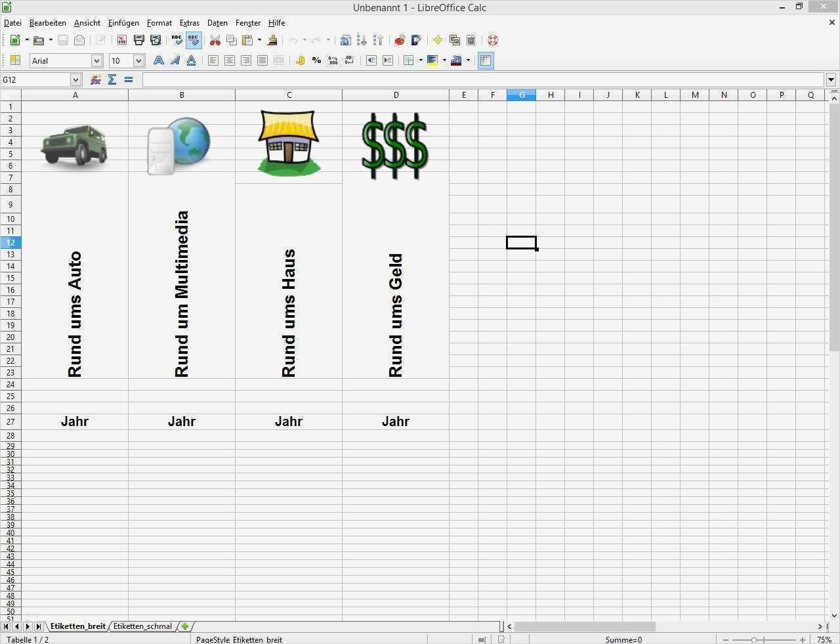Apply the percent number format
Viewport: 840px width, 644px height.
pos(316,60)
